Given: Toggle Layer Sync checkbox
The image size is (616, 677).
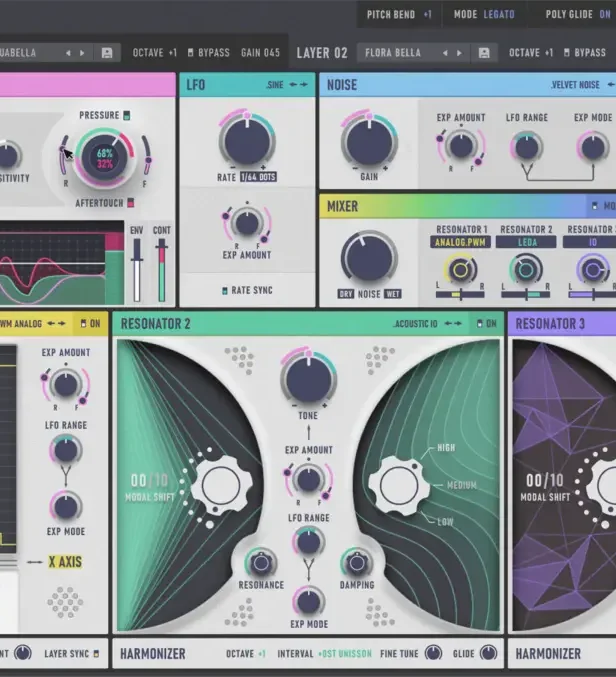Looking at the screenshot, I should coord(96,654).
